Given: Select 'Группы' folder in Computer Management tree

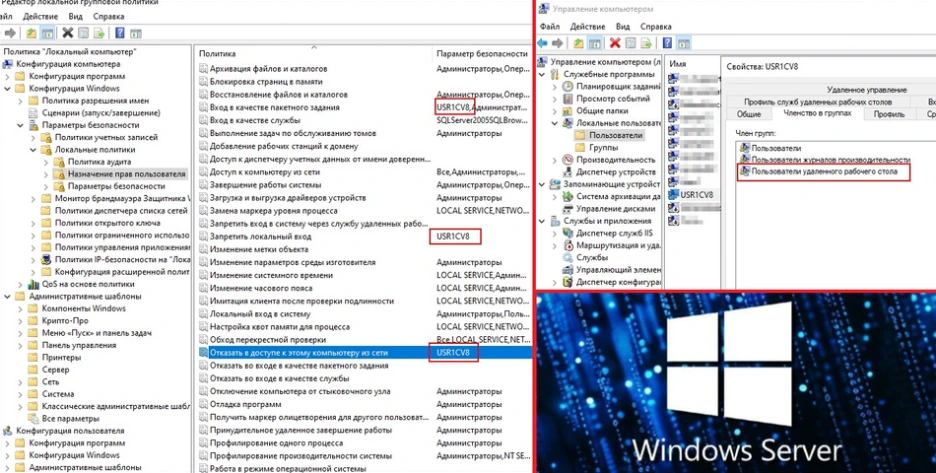Looking at the screenshot, I should pos(602,147).
